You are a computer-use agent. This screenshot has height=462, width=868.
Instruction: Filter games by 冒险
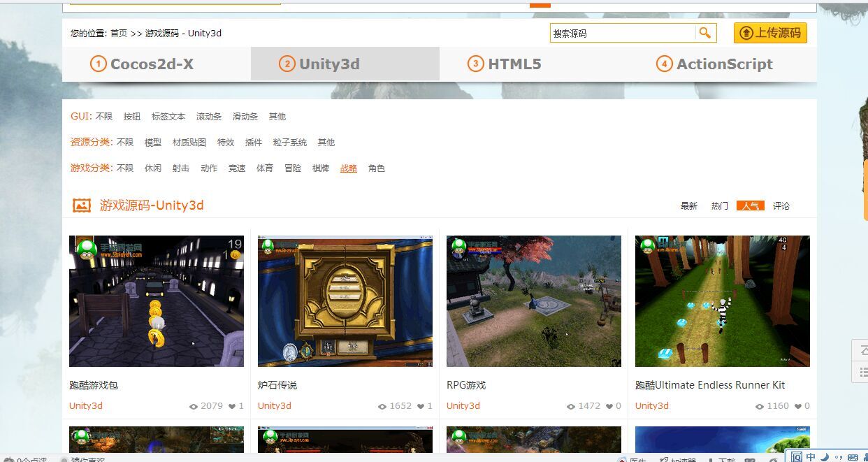293,168
